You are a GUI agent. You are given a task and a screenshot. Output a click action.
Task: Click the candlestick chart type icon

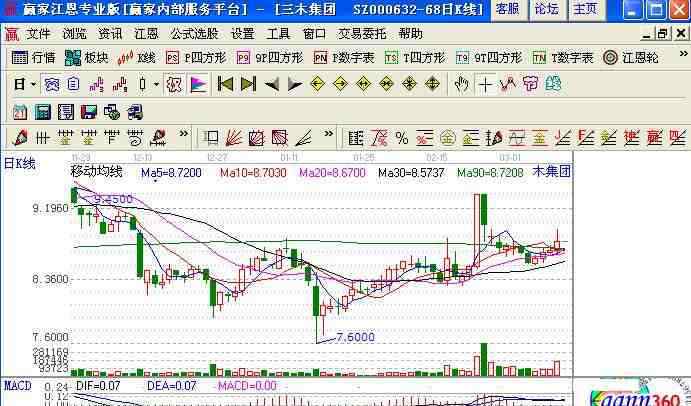pos(142,84)
